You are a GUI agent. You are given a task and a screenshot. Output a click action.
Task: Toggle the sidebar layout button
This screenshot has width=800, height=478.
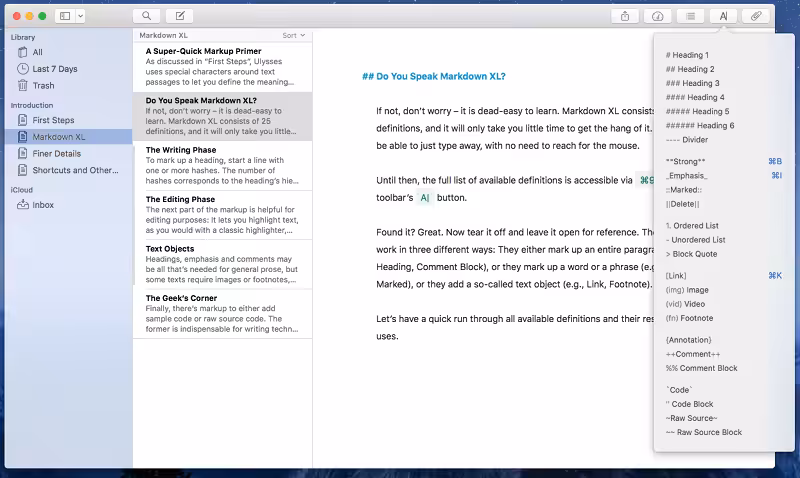click(x=65, y=16)
